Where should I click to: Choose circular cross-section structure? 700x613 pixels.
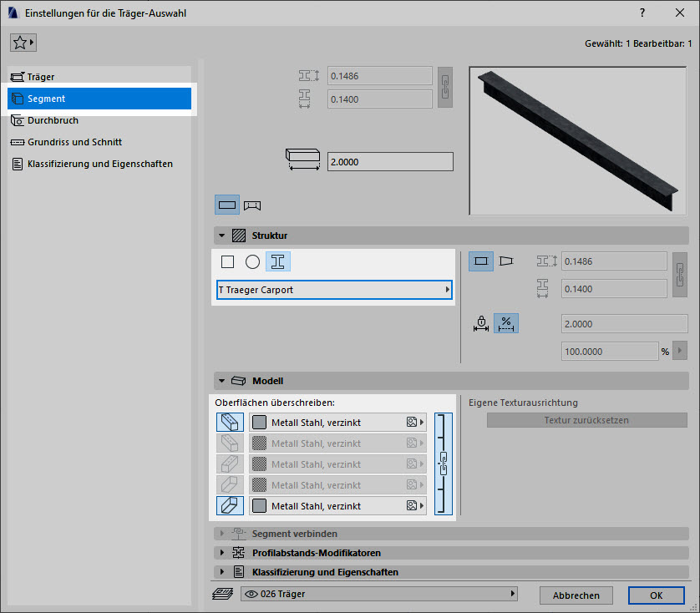[252, 261]
